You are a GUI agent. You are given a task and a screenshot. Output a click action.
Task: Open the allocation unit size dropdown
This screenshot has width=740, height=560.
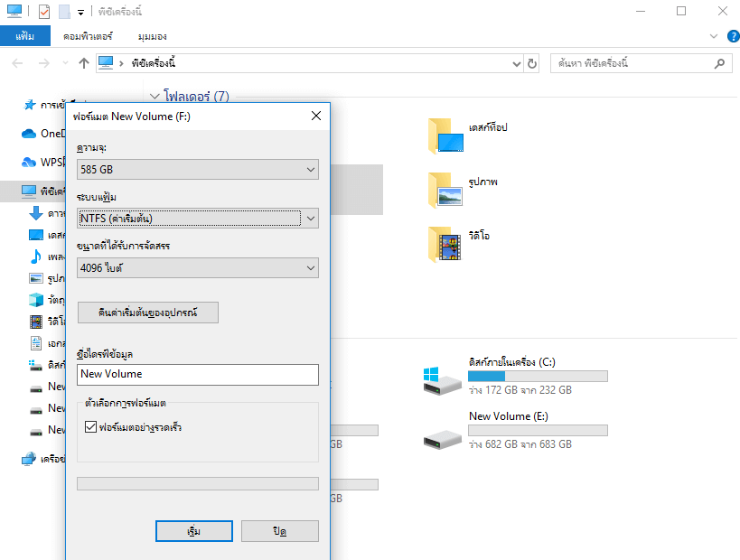tap(197, 268)
